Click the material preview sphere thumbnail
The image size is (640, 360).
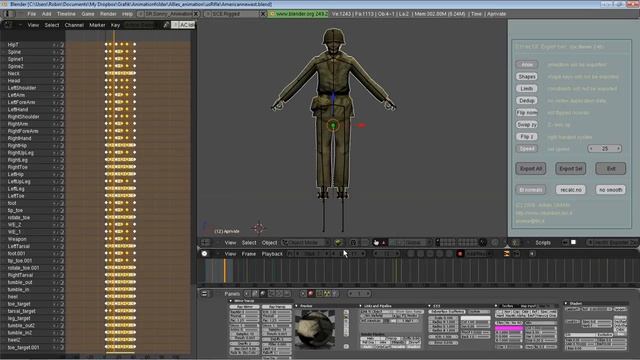tap(315, 329)
